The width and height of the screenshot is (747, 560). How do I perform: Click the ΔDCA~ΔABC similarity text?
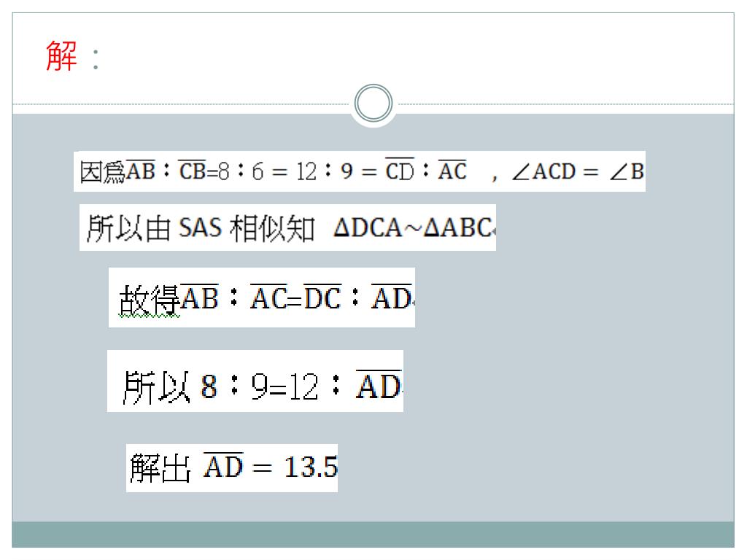pos(414,227)
